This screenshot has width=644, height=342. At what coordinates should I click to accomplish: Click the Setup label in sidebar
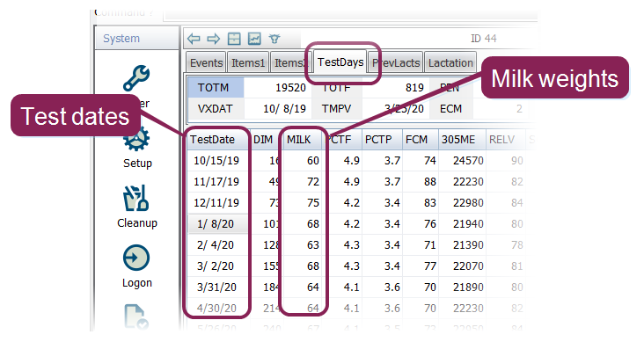coord(137,163)
